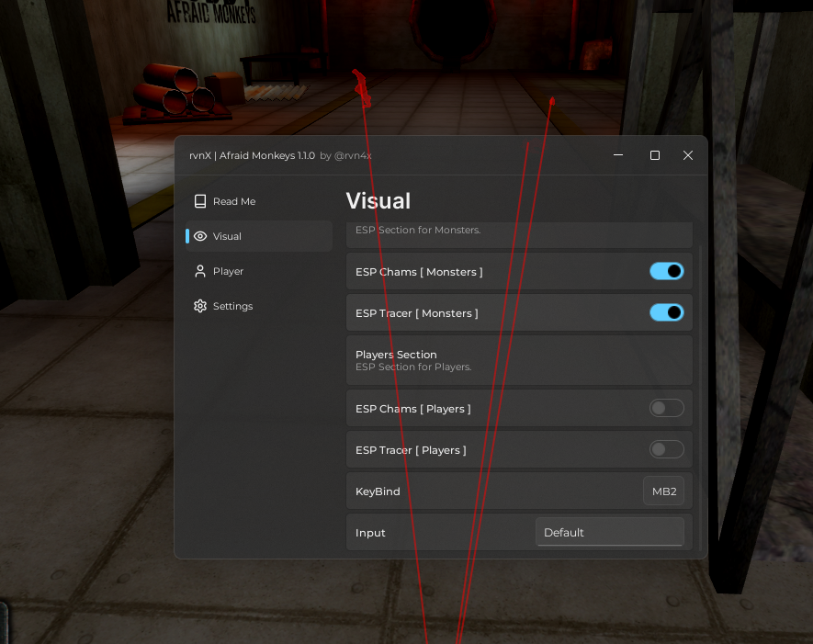
Task: Maximize the rvnX window
Action: click(x=655, y=155)
